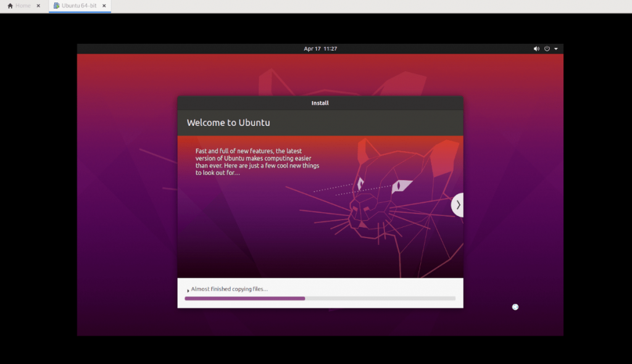
Task: Close the Home tab with its X icon
Action: [38, 5]
